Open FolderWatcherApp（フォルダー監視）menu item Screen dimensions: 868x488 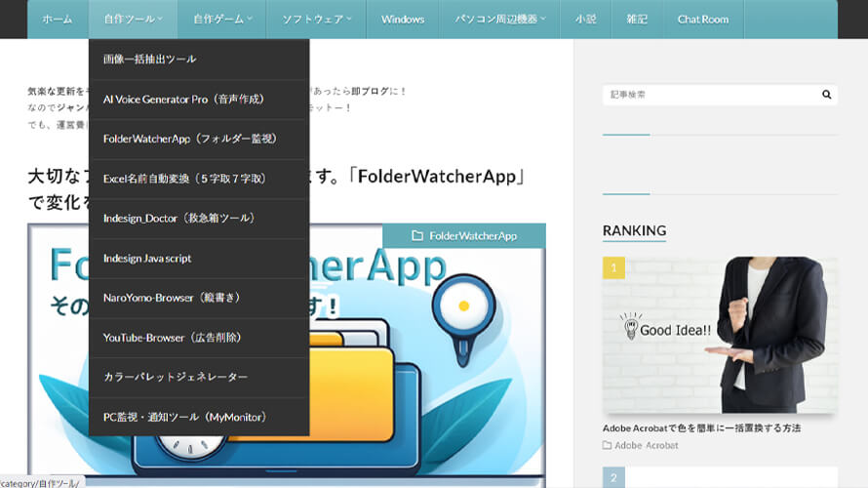coord(189,140)
